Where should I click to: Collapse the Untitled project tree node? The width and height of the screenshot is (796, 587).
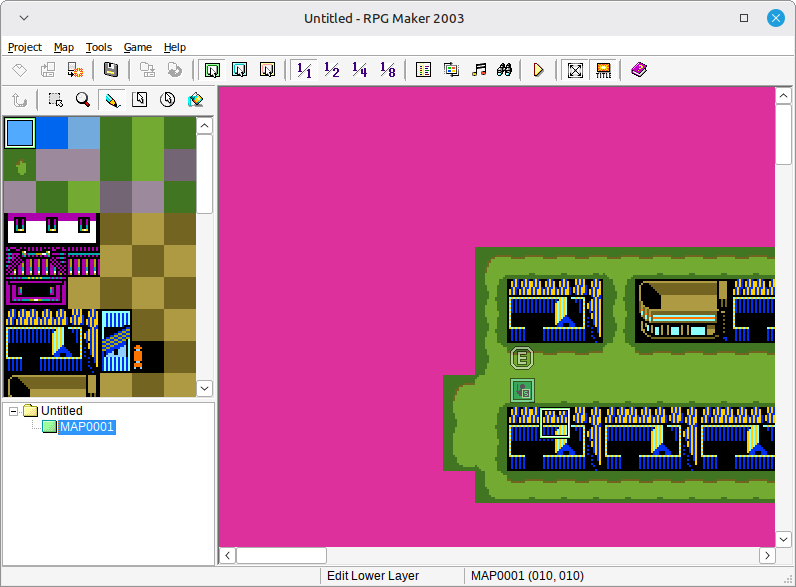14,411
